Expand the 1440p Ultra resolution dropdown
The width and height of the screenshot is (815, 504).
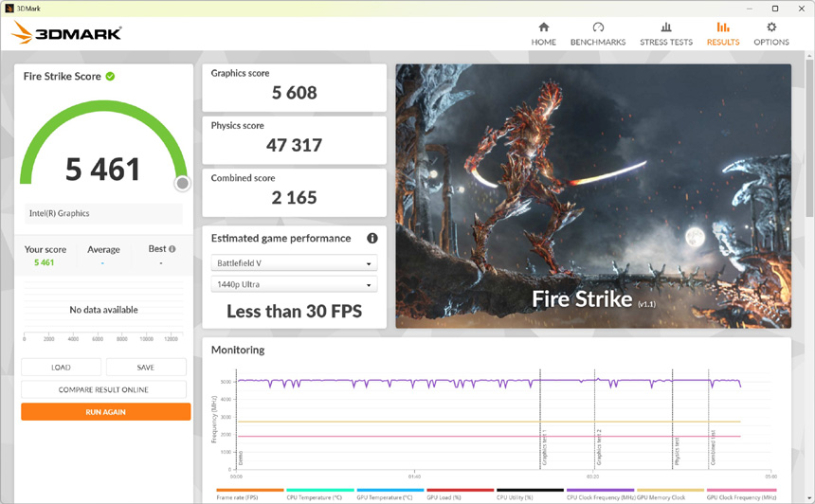(294, 284)
